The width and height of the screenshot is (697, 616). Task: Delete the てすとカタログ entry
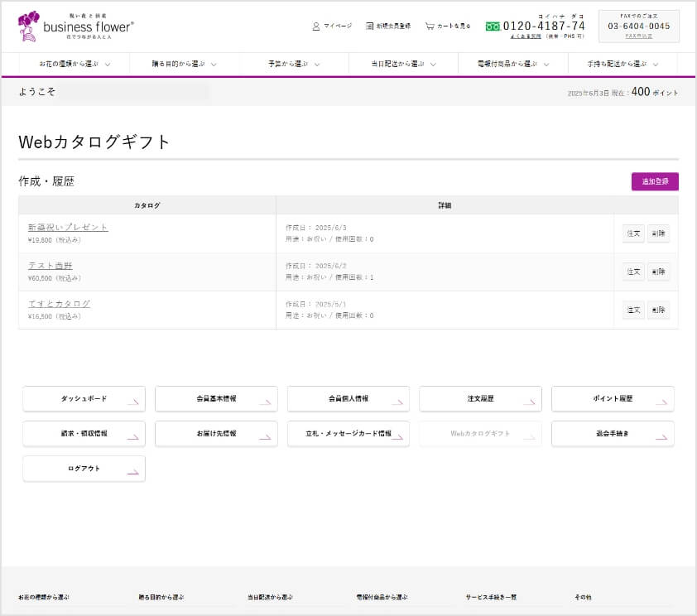658,310
